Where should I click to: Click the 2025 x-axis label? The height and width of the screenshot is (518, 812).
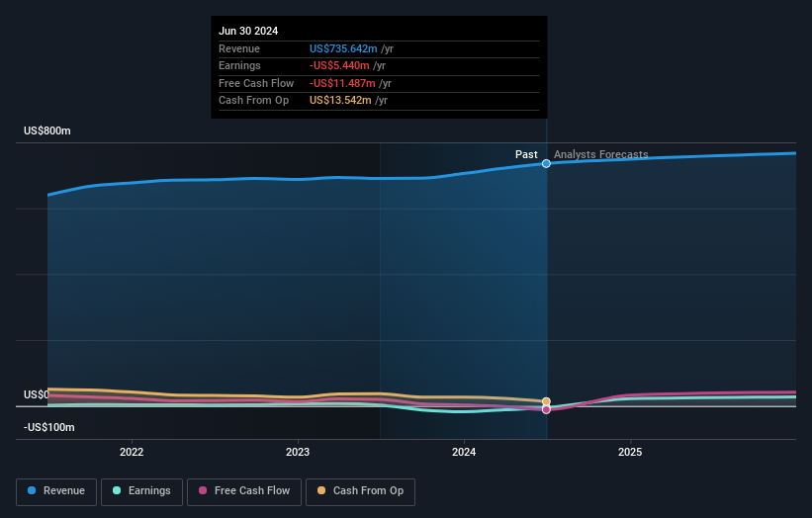point(630,452)
